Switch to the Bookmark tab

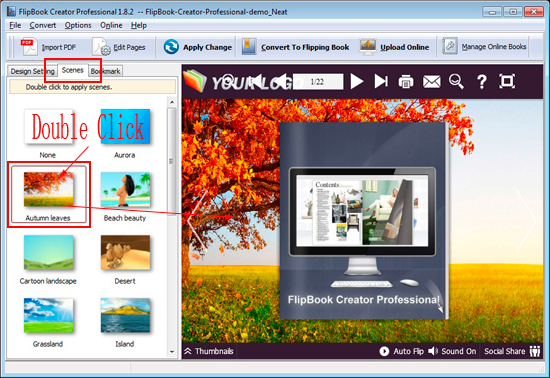[105, 71]
